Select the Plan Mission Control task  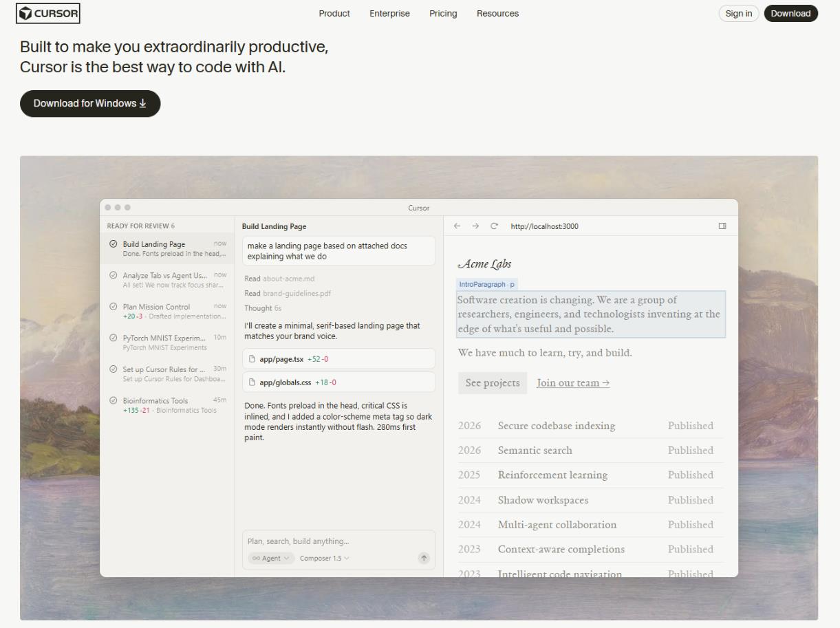click(x=167, y=311)
